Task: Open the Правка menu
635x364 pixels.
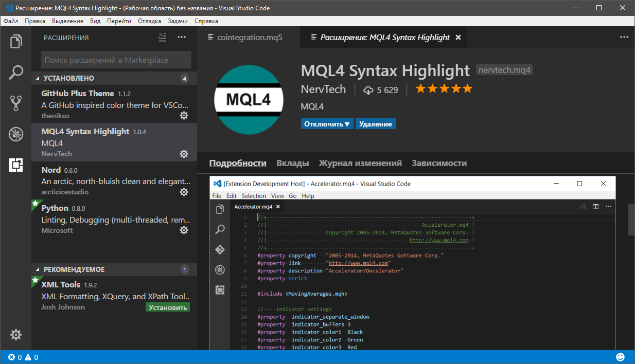Action: pyautogui.click(x=35, y=21)
